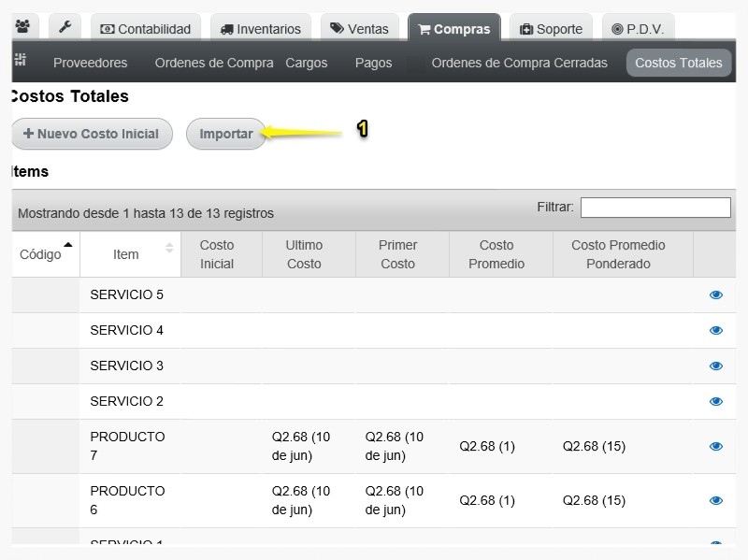This screenshot has height=560, width=748.
Task: View details eye icon for SERVICIO 3
Action: tap(715, 366)
